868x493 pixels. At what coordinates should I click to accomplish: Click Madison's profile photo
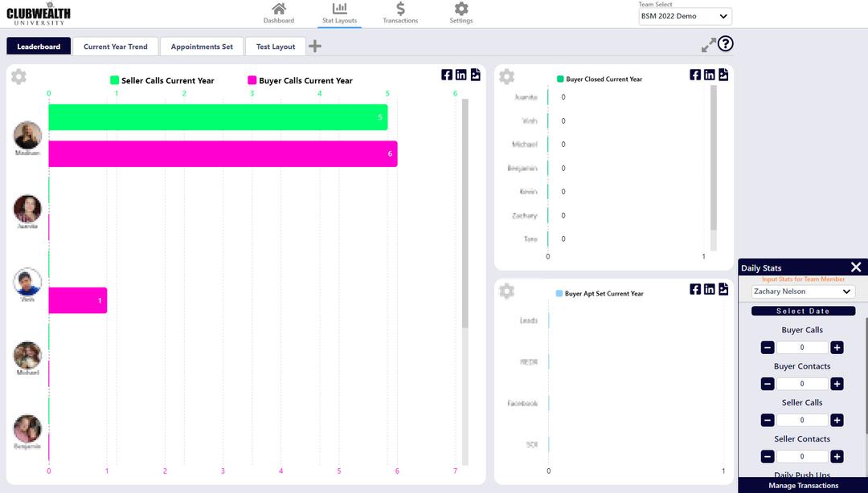(27, 135)
